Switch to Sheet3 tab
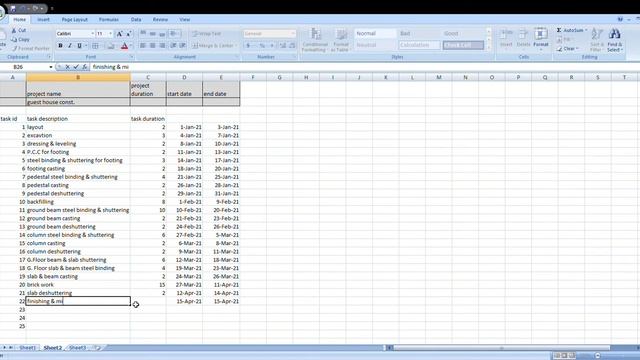 [78, 348]
